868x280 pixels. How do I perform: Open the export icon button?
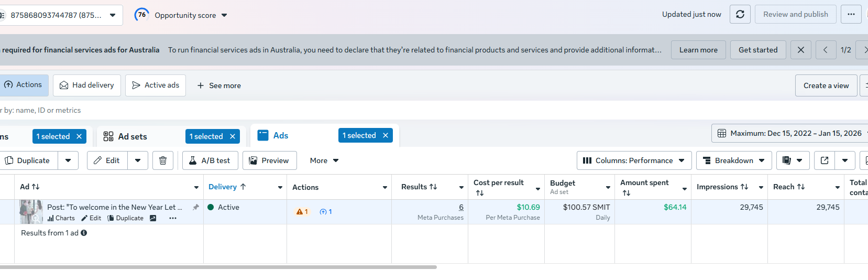click(x=825, y=160)
